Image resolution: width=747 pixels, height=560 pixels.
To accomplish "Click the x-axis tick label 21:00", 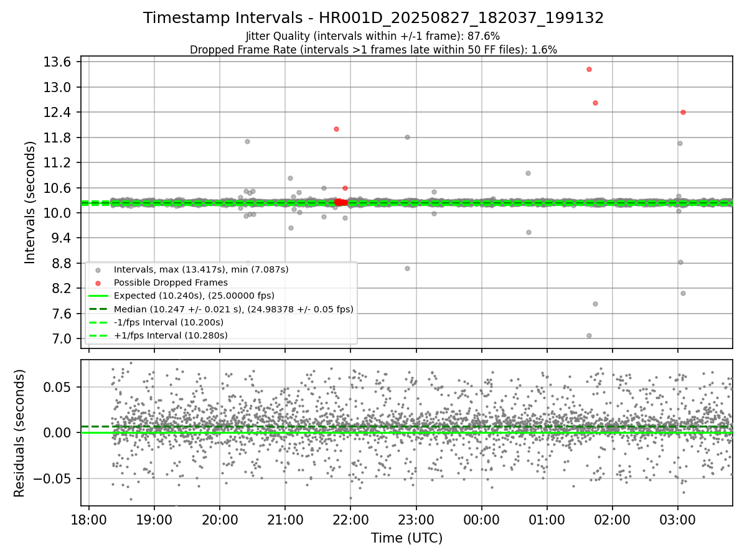I will point(285,519).
